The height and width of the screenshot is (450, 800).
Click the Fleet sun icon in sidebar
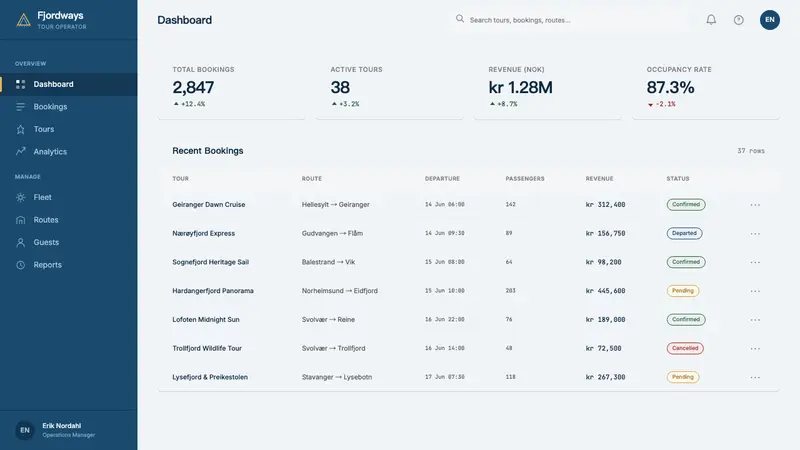[20, 197]
